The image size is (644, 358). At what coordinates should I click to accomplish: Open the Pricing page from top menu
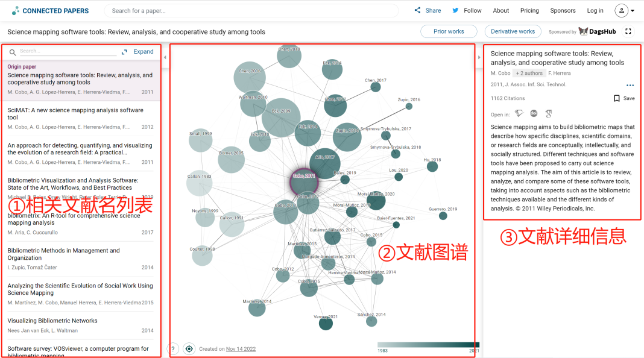click(529, 10)
